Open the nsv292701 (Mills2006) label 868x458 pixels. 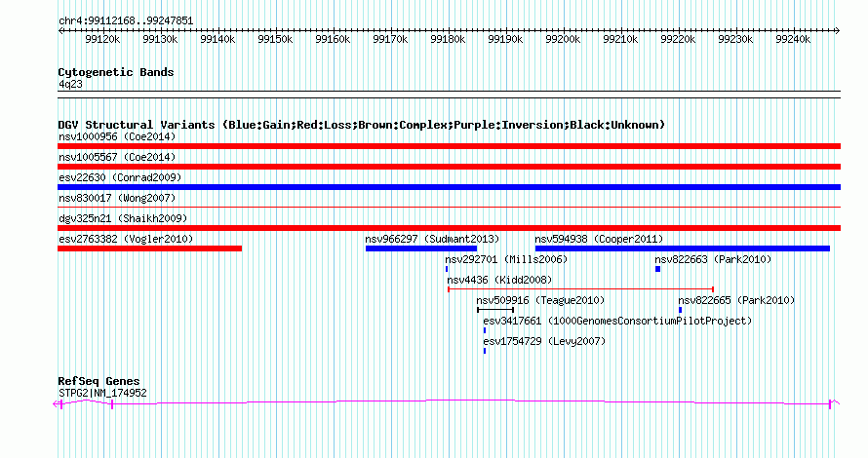pos(506,259)
